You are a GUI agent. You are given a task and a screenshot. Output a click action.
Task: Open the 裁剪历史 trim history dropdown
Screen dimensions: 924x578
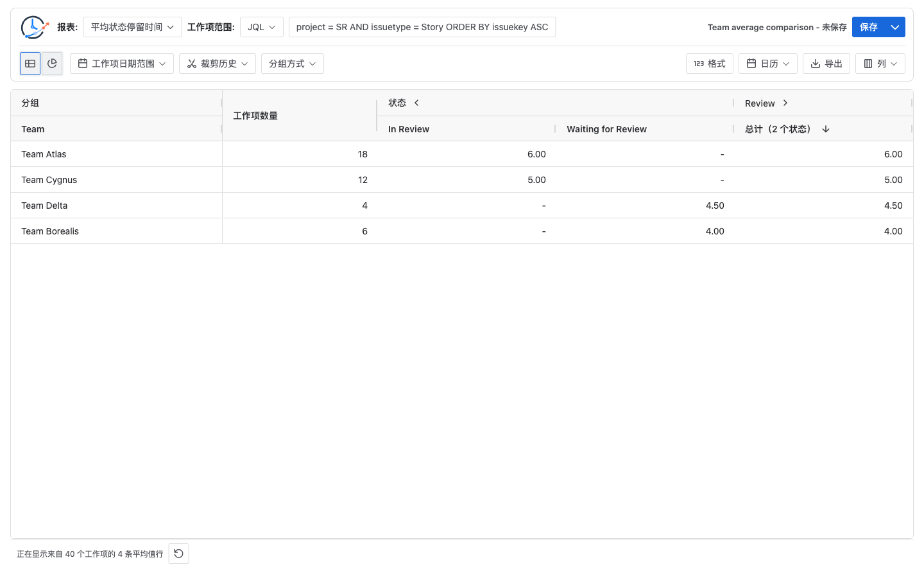click(x=218, y=64)
